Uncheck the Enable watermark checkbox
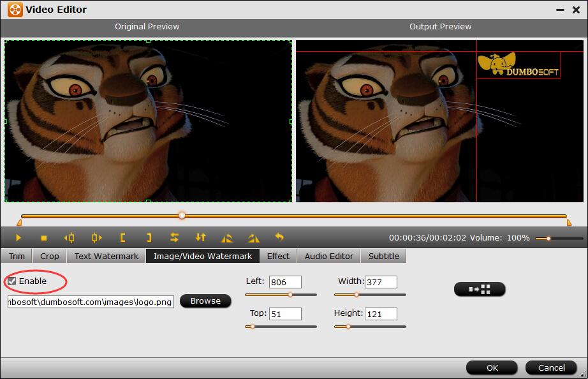Screen dimensions: 588x379 pyautogui.click(x=12, y=281)
